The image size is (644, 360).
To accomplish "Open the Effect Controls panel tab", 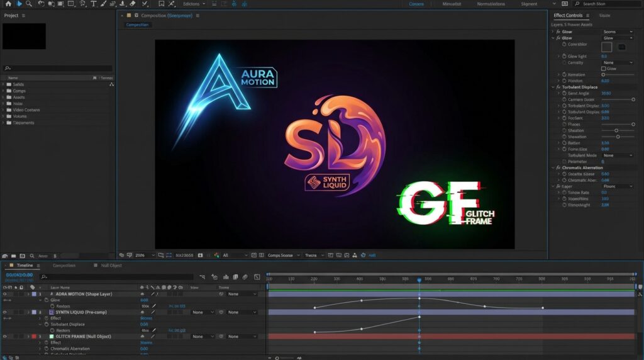I will (567, 15).
